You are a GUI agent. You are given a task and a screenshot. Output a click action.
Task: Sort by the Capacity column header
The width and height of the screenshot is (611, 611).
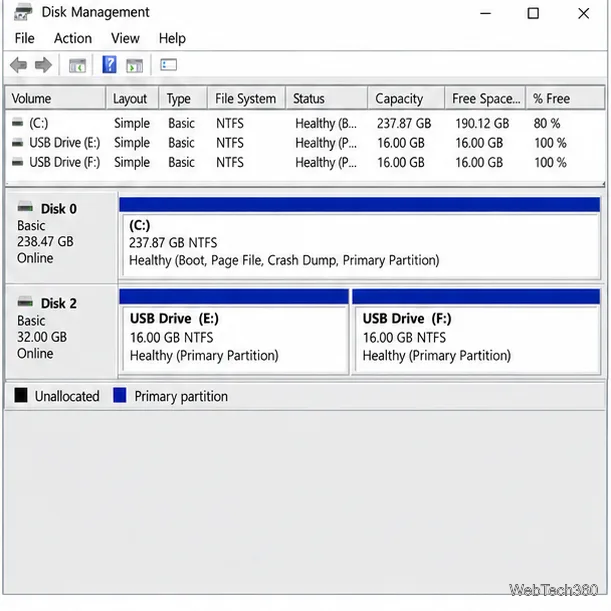(x=406, y=98)
